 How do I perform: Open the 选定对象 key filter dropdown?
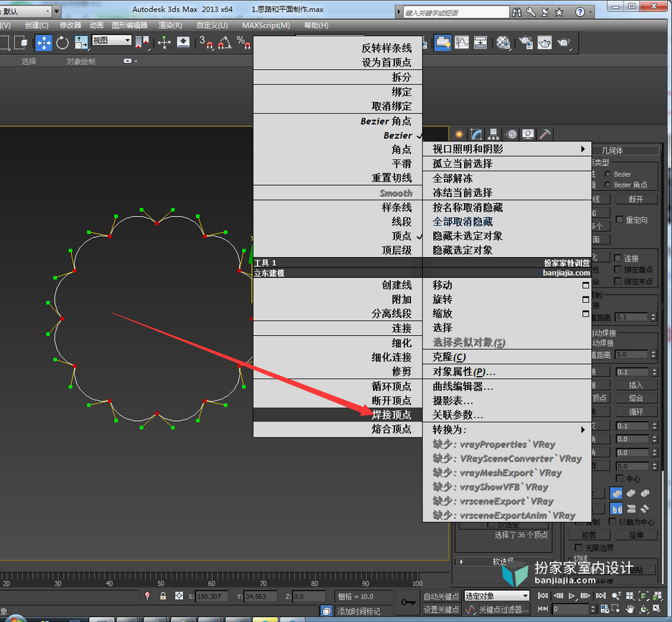497,596
